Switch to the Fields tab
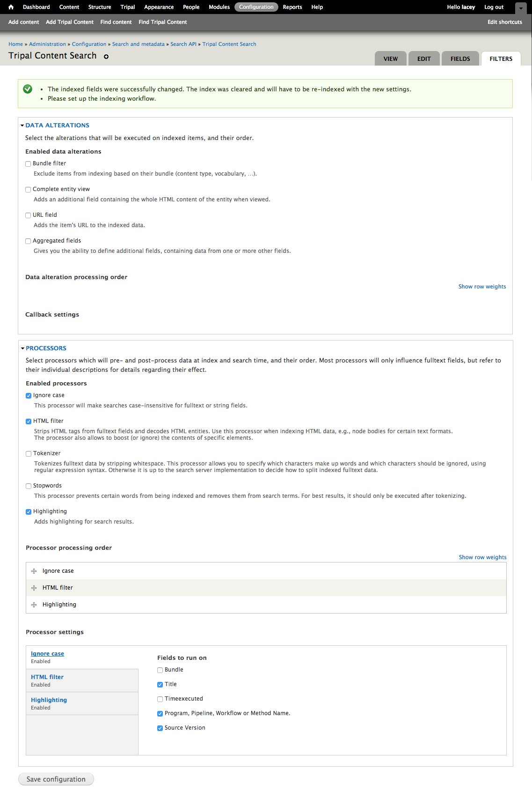Screen dimensions: 532x791 click(x=460, y=59)
